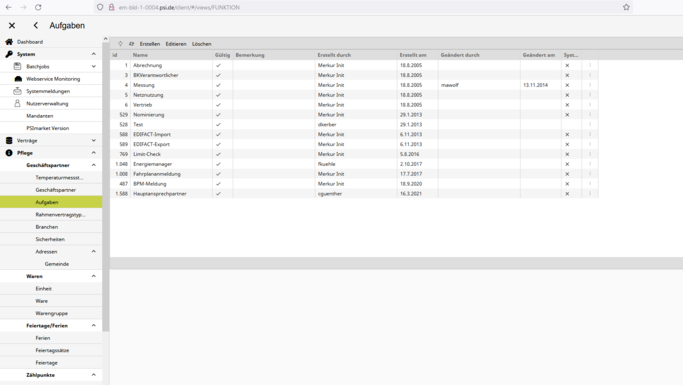Image resolution: width=683 pixels, height=385 pixels.
Task: Collapse the System section chevron
Action: 94,54
